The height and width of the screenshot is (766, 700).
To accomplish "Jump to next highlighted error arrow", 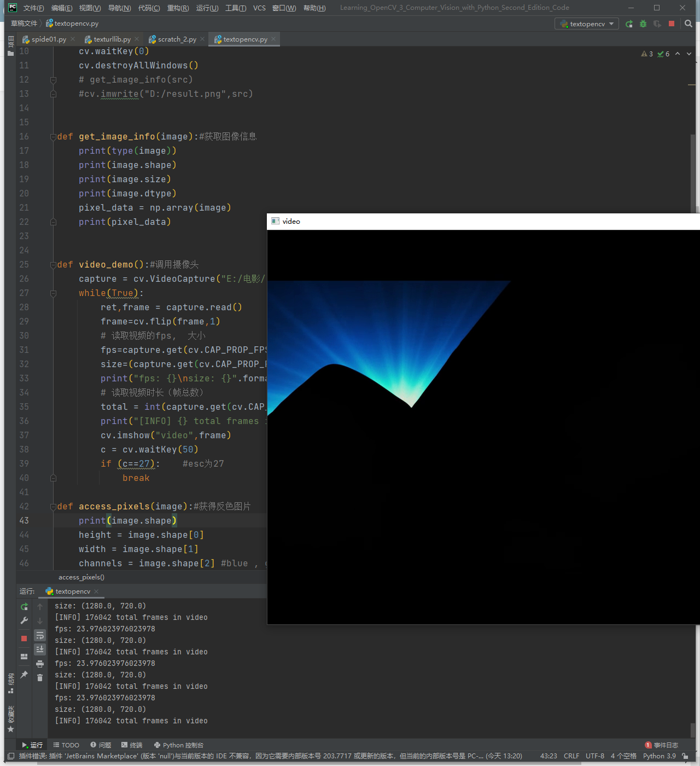I will pyautogui.click(x=689, y=54).
